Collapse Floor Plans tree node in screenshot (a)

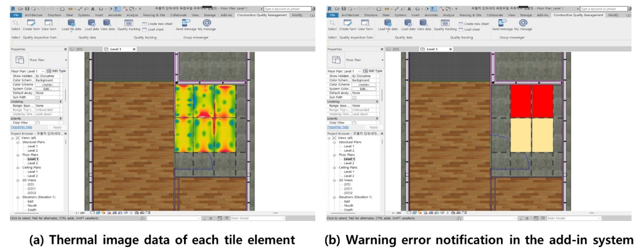coord(18,155)
